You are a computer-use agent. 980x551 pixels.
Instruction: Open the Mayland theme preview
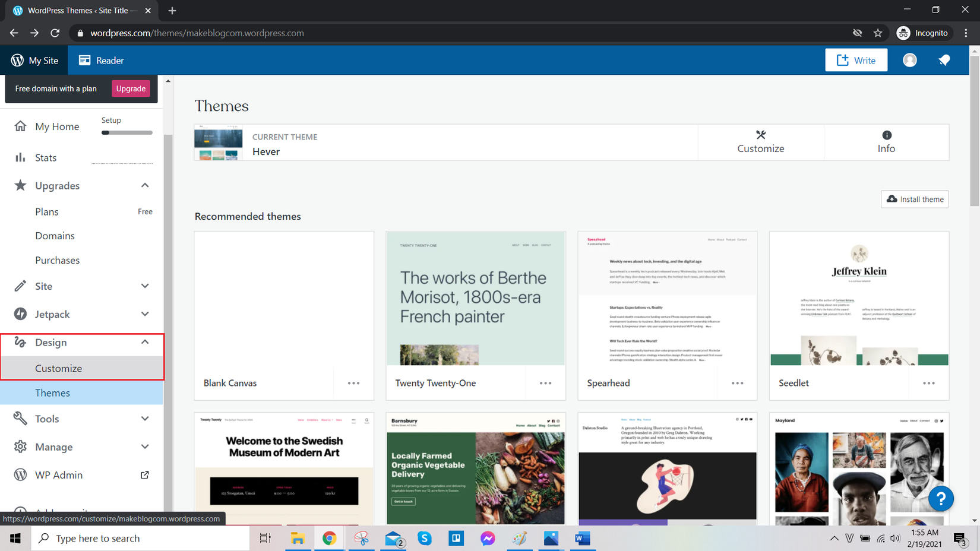pyautogui.click(x=859, y=469)
